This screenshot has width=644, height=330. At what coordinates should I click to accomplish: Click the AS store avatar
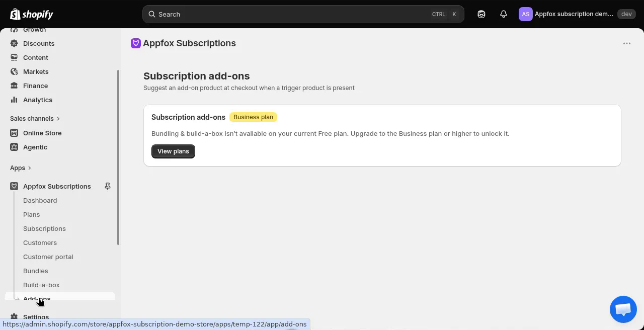(525, 14)
